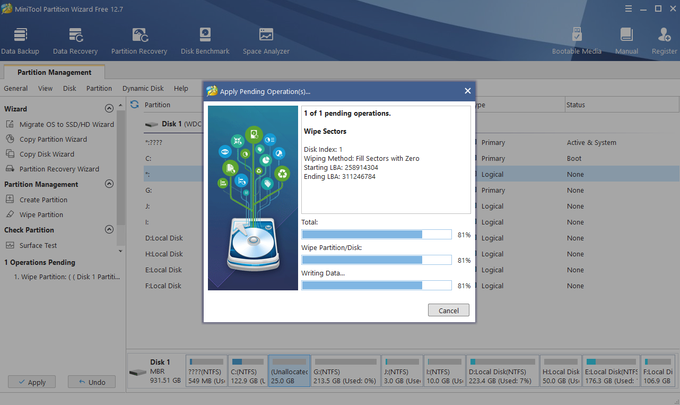The image size is (680, 405).
Task: Click the Bootable Media icon
Action: [x=576, y=38]
